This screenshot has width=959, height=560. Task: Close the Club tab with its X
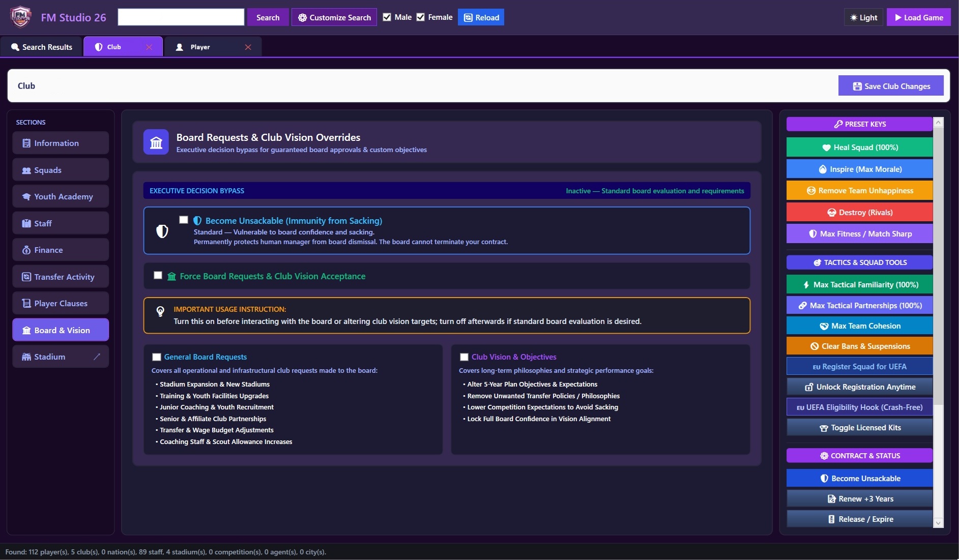149,47
